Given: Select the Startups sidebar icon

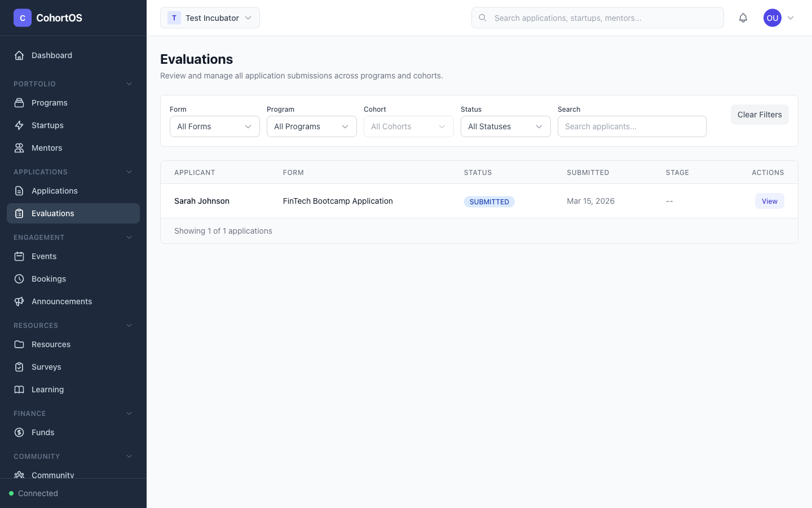Looking at the screenshot, I should point(19,125).
